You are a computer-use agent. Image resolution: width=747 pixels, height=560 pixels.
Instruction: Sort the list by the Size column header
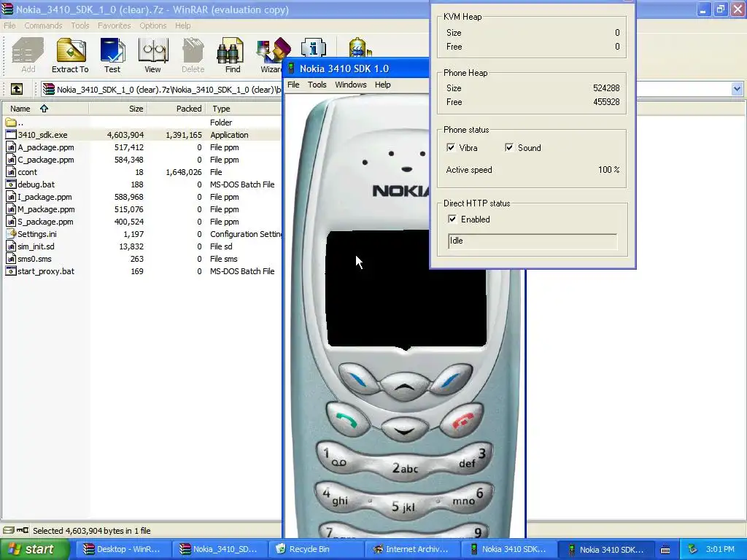pos(118,109)
